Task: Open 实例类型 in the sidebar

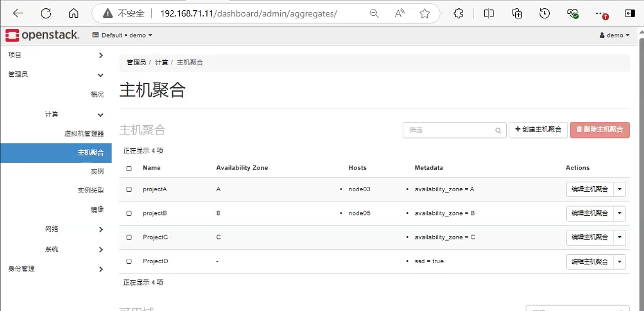Action: (91, 190)
